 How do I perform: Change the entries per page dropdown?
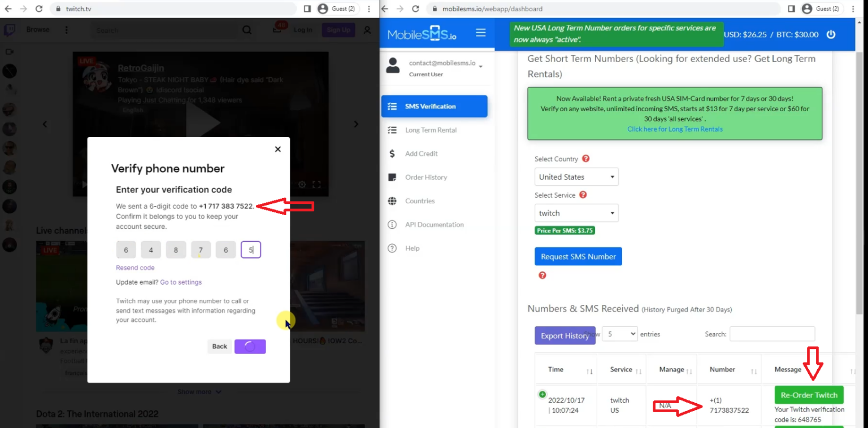[619, 334]
